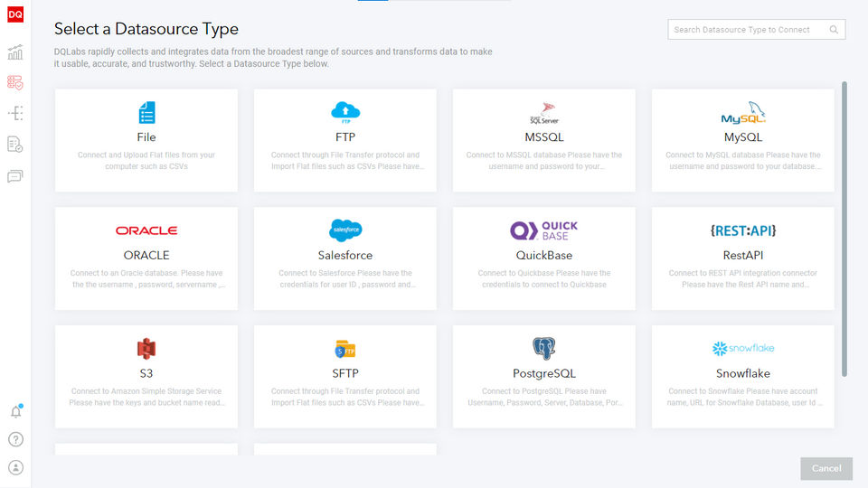
Task: Open the user profile icon
Action: tap(15, 467)
